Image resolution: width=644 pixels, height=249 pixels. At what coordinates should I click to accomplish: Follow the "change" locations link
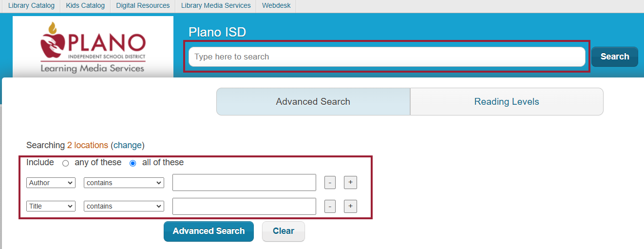tap(128, 145)
